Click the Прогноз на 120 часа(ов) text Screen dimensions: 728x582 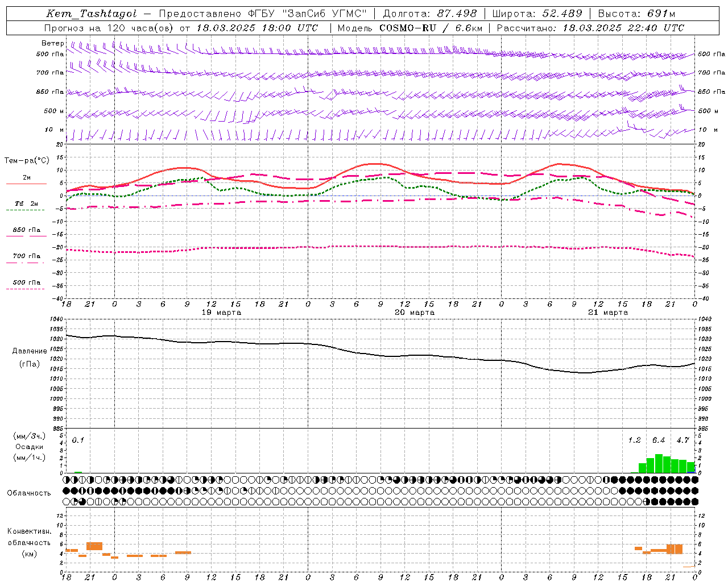(109, 28)
